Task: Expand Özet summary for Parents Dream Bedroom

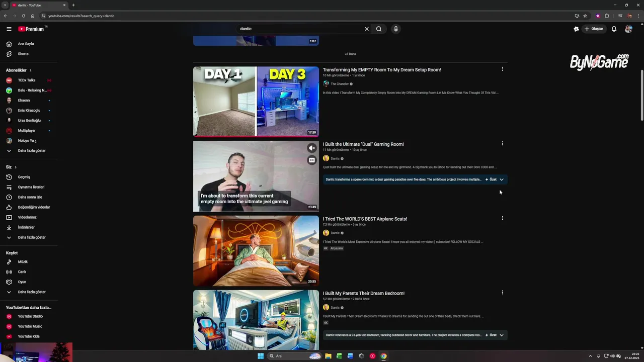Action: click(495, 335)
